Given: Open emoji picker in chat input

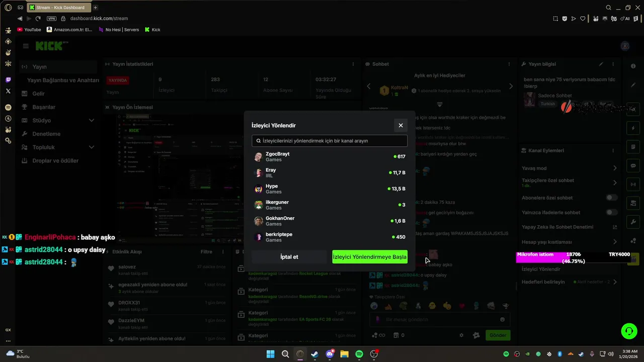Looking at the screenshot, I should [502, 319].
